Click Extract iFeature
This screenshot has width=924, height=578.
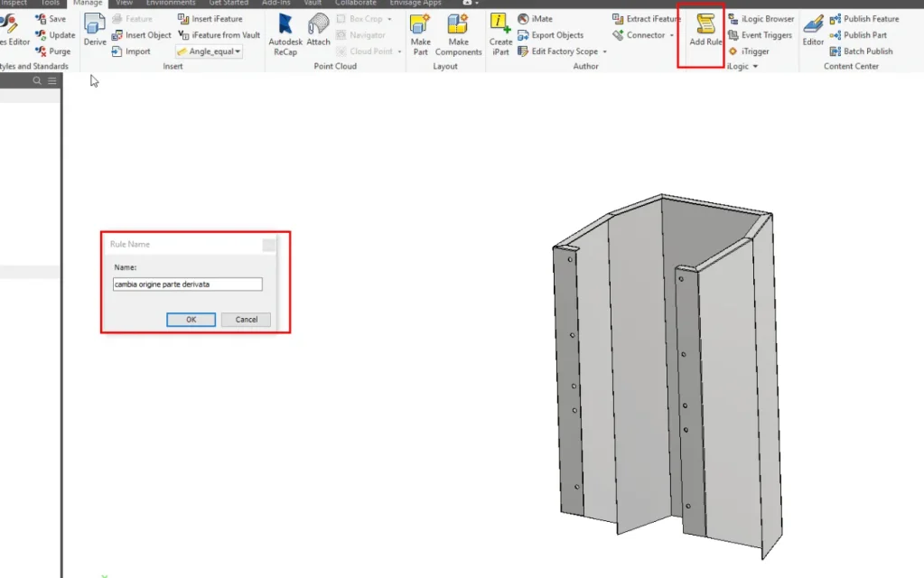coord(647,19)
